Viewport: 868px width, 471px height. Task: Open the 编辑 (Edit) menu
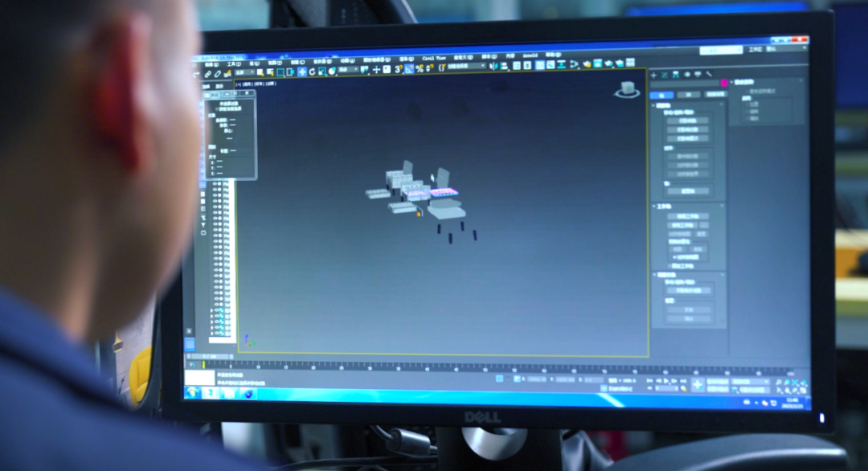[212, 65]
